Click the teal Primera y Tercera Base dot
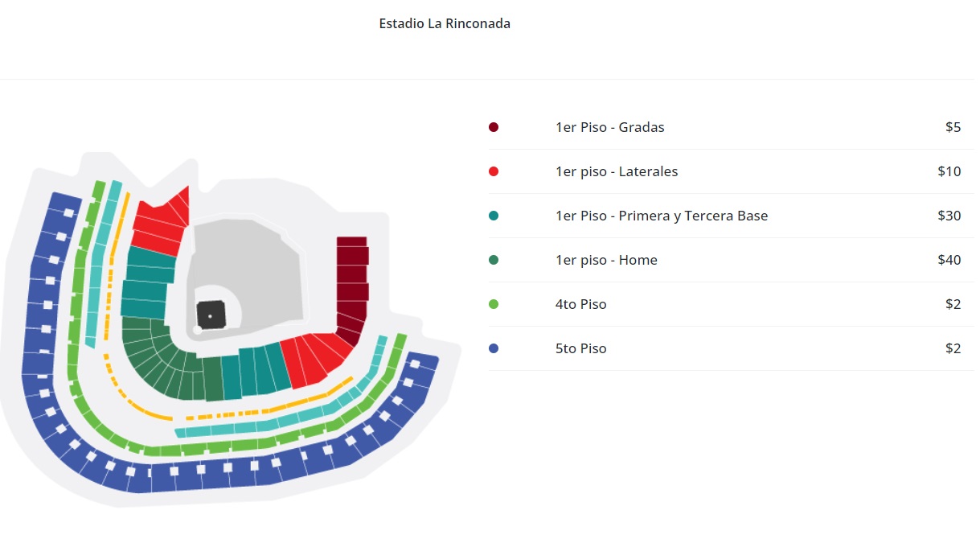This screenshot has height=535, width=980. click(x=494, y=216)
